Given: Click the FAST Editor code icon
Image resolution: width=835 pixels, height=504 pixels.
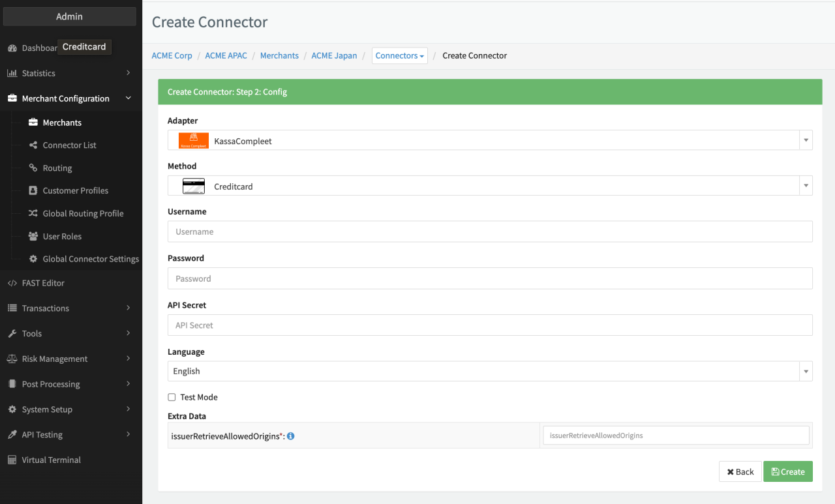Looking at the screenshot, I should (12, 283).
